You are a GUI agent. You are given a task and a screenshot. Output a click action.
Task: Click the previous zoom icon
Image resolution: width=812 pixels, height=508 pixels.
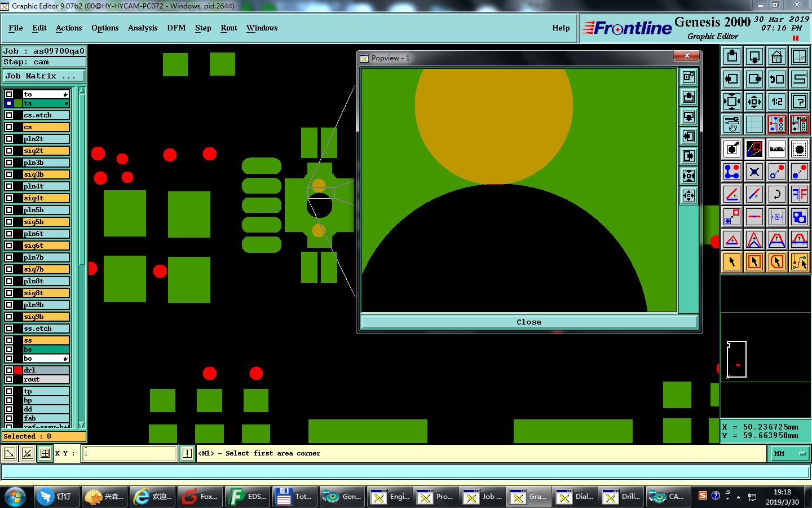(777, 79)
